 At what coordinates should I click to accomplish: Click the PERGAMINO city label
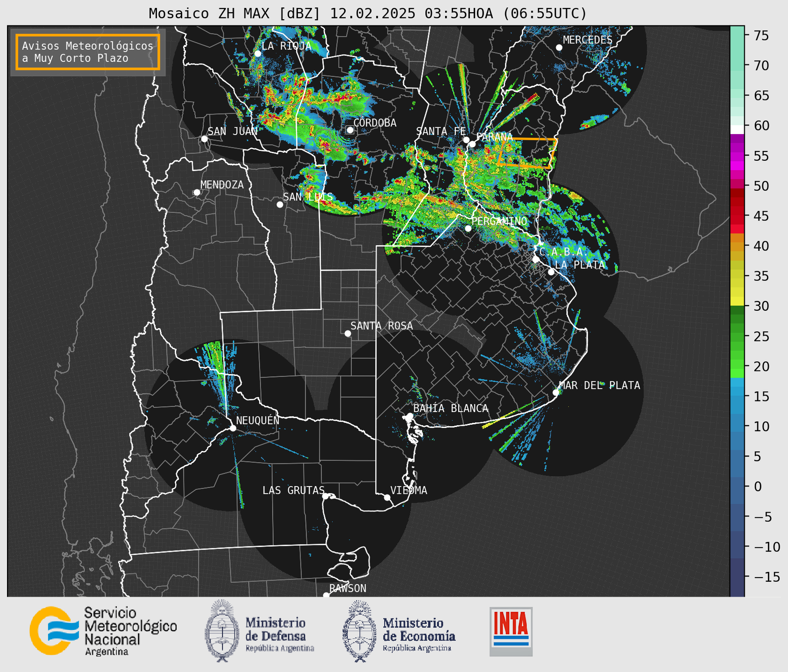[x=499, y=221]
